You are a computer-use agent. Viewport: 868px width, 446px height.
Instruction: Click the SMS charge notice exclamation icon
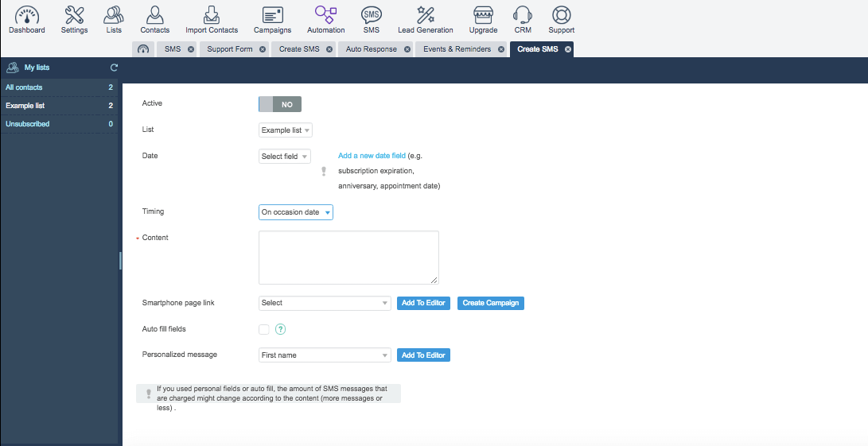click(148, 394)
